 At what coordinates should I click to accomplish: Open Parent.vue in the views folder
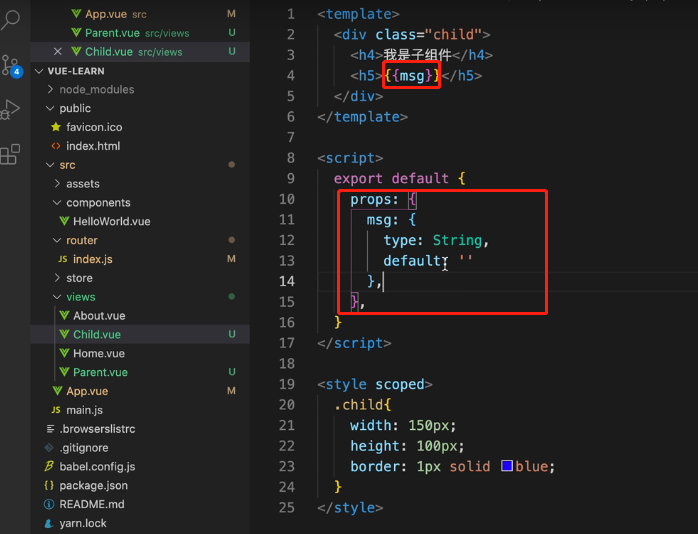coord(140,372)
